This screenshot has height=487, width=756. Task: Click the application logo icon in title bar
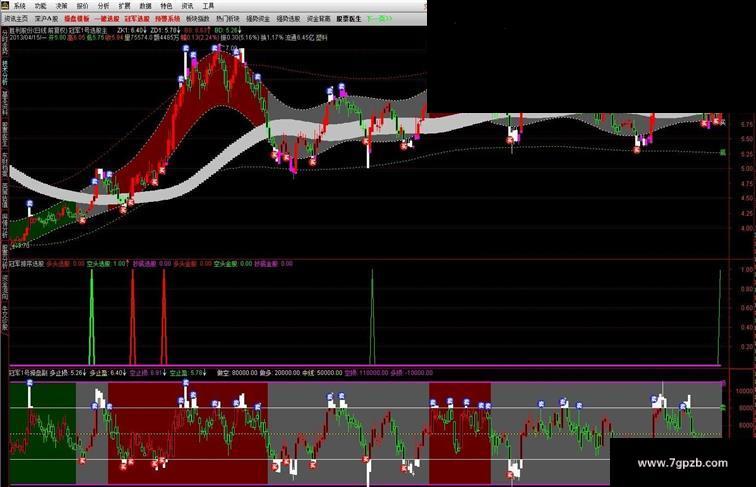point(5,5)
